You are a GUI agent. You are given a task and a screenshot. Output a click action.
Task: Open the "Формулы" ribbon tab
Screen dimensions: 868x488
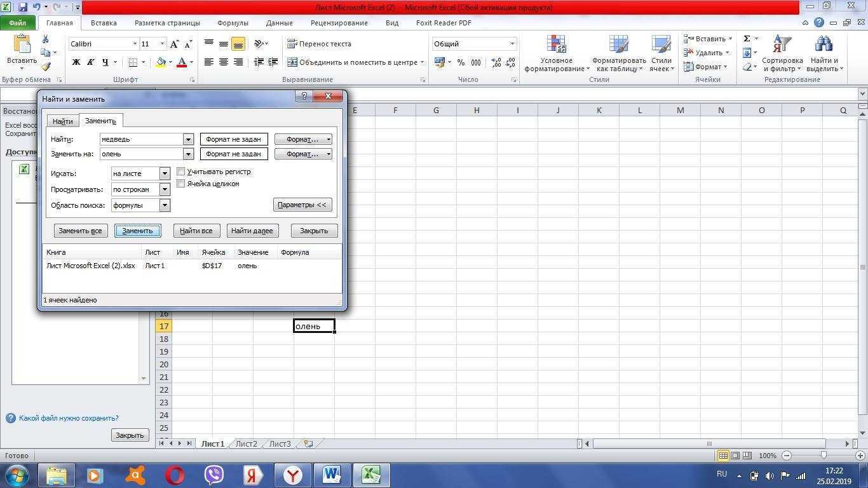pos(233,23)
